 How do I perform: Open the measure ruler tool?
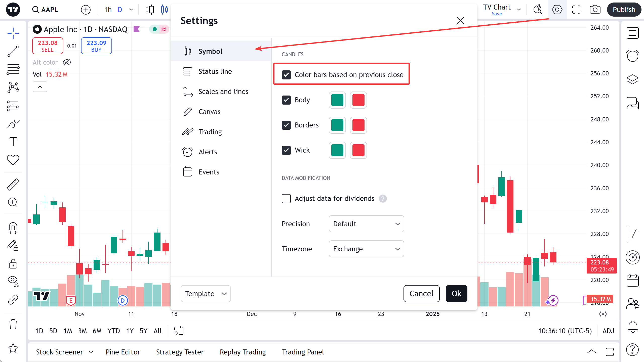tap(13, 184)
